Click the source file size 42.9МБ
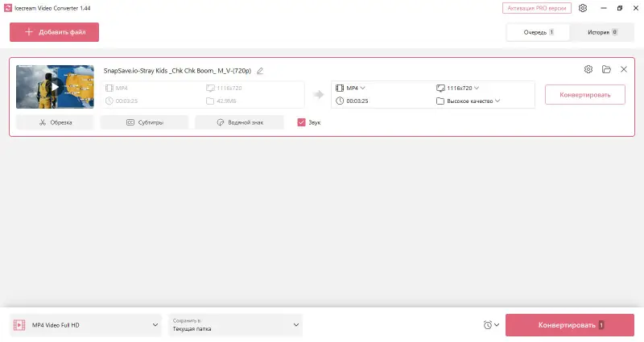Viewport: 644px width, 342px height. pyautogui.click(x=226, y=101)
